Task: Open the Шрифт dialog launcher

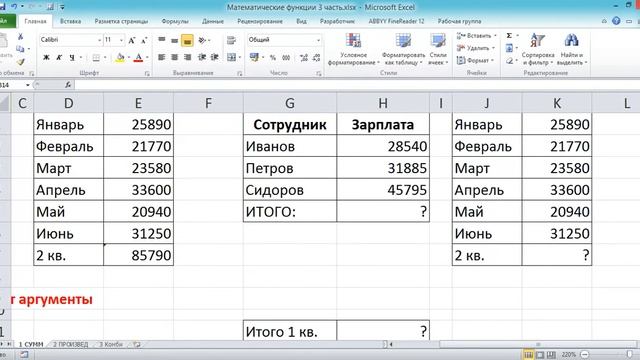Action: [147, 73]
